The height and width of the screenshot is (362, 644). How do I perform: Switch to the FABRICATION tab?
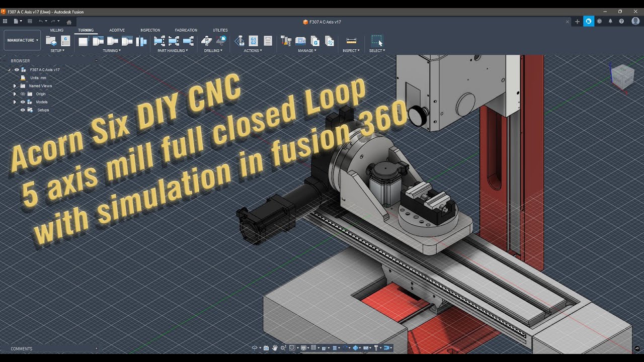point(186,30)
